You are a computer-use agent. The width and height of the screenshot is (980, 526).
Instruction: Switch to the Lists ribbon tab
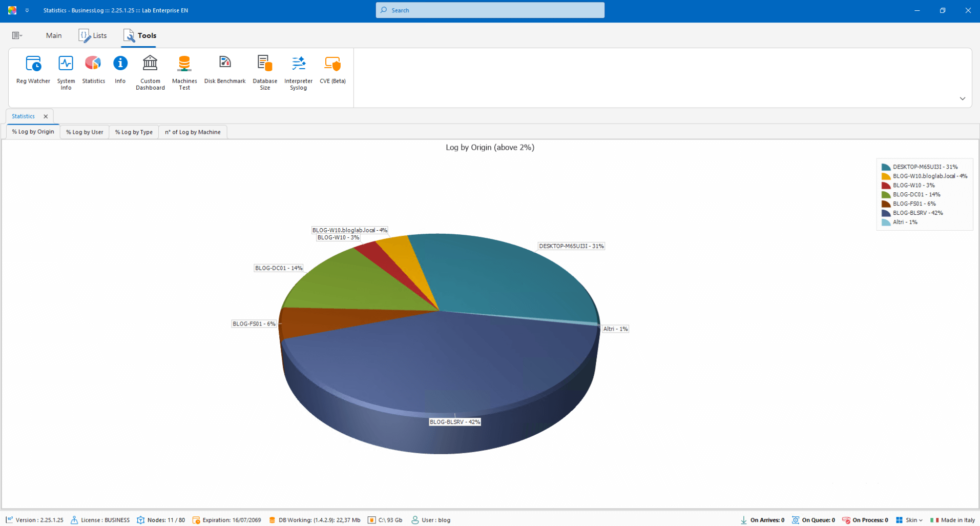(x=93, y=35)
